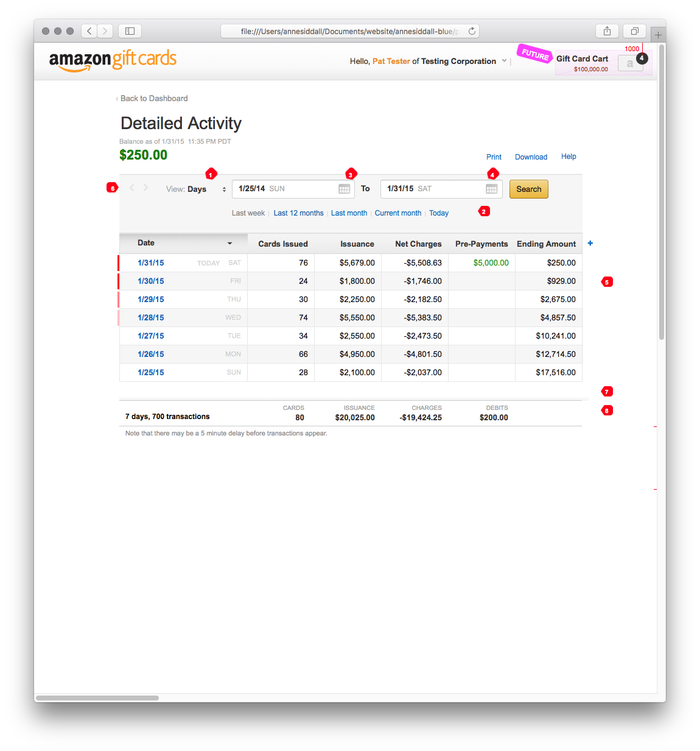The width and height of the screenshot is (700, 751).
Task: Click the $200.00 debits total
Action: coord(494,417)
